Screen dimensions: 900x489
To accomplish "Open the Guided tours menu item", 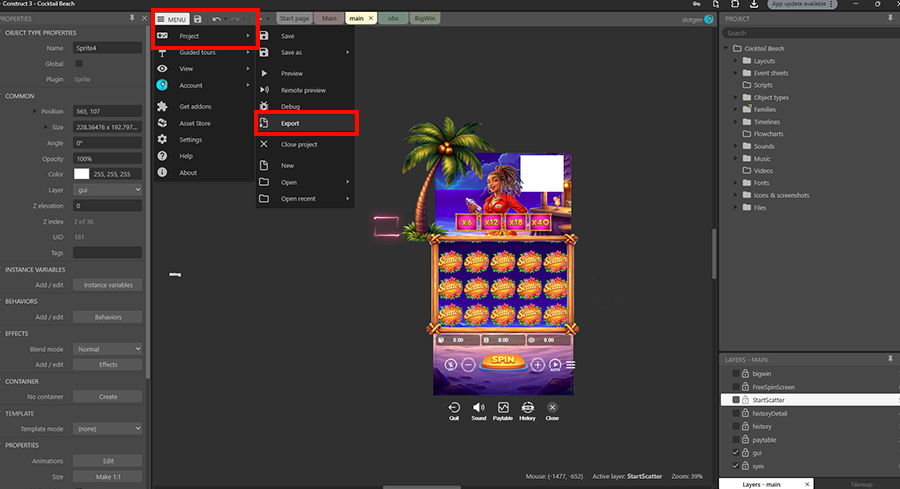I will click(204, 52).
